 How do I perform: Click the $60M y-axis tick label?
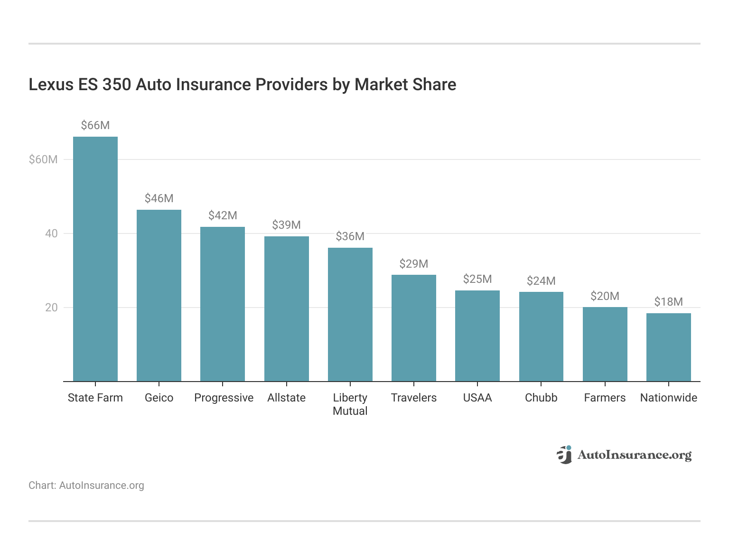(43, 159)
